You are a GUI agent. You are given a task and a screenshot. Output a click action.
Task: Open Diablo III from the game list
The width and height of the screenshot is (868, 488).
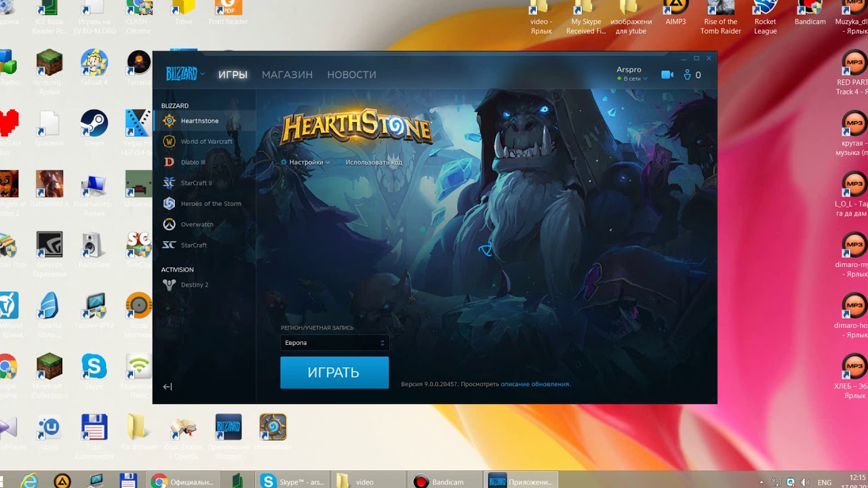tap(204, 162)
